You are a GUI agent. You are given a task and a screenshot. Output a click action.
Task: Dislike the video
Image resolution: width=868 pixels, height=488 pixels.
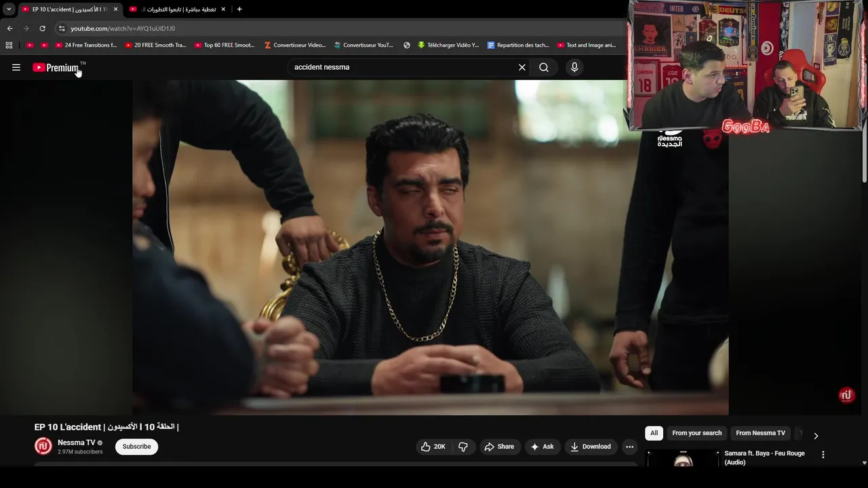point(463,447)
